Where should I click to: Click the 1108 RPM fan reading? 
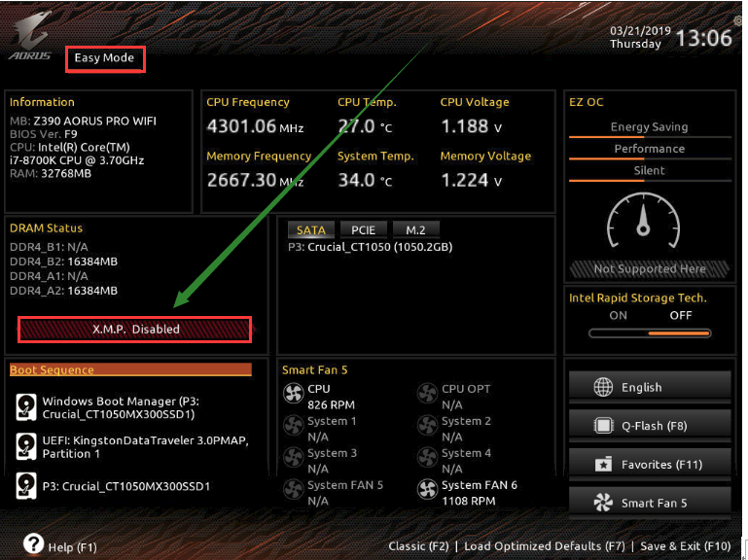(x=469, y=501)
